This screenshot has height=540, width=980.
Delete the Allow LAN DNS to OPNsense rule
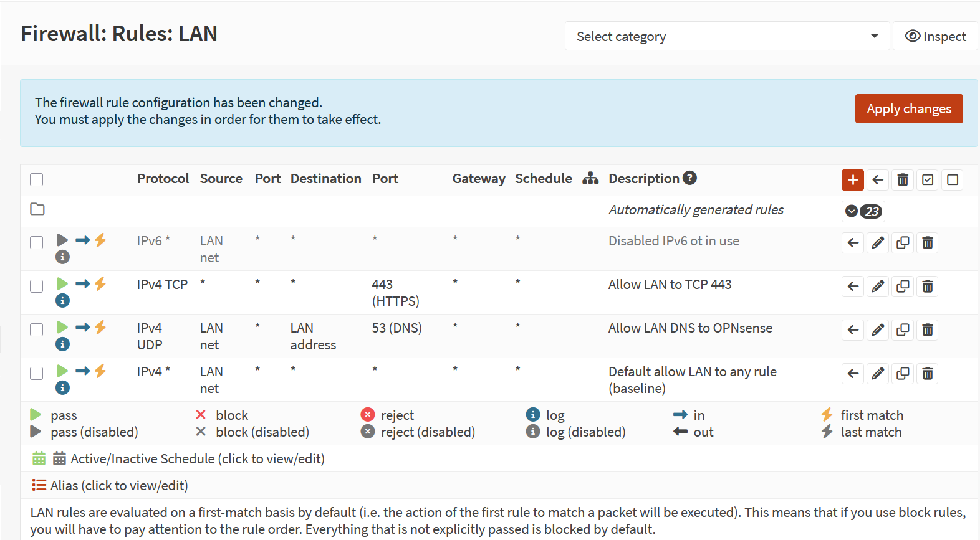(x=928, y=330)
